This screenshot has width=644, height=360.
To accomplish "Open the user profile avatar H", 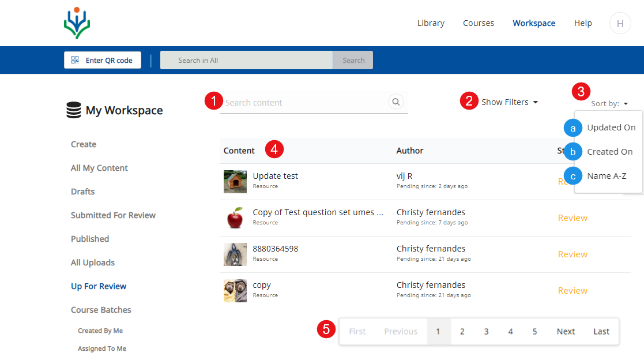I will coord(620,24).
